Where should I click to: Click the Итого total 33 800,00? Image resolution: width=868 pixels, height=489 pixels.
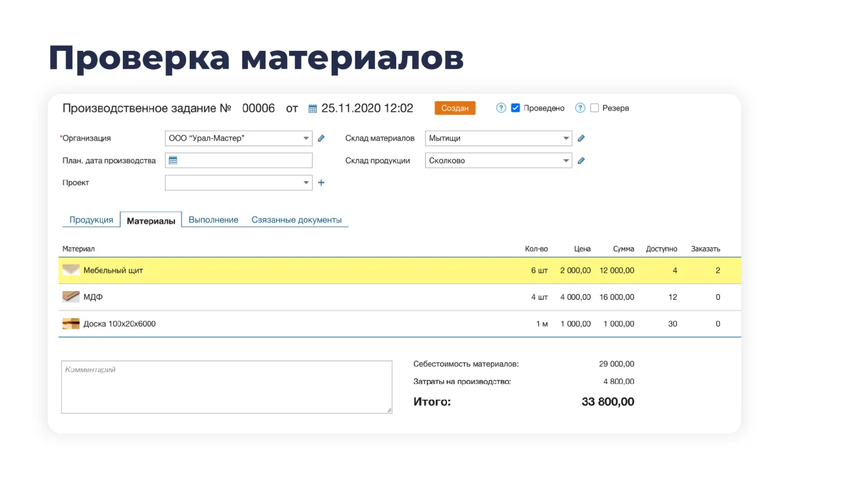(608, 402)
